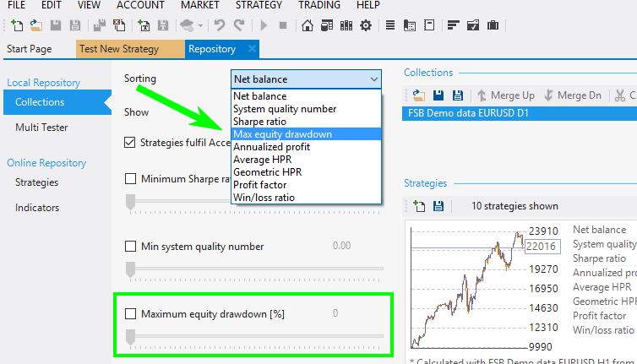Check the Minimum Sharpe ratio checkbox
Image resolution: width=637 pixels, height=364 pixels.
tap(131, 178)
